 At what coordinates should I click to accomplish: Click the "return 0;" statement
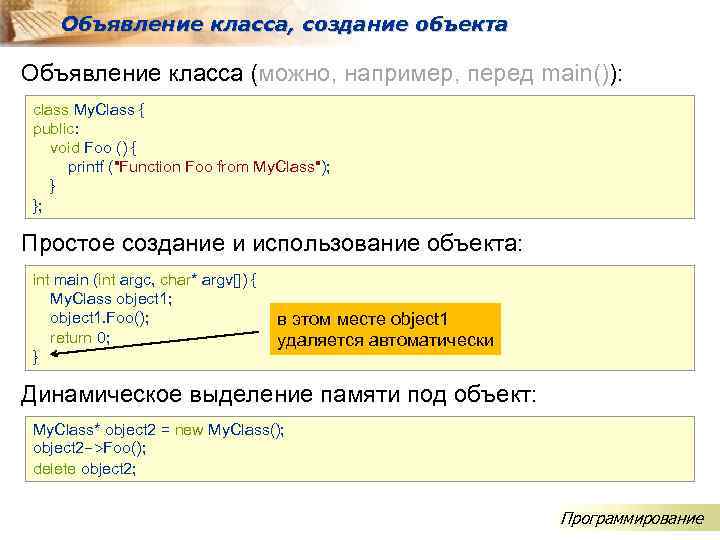click(80, 338)
